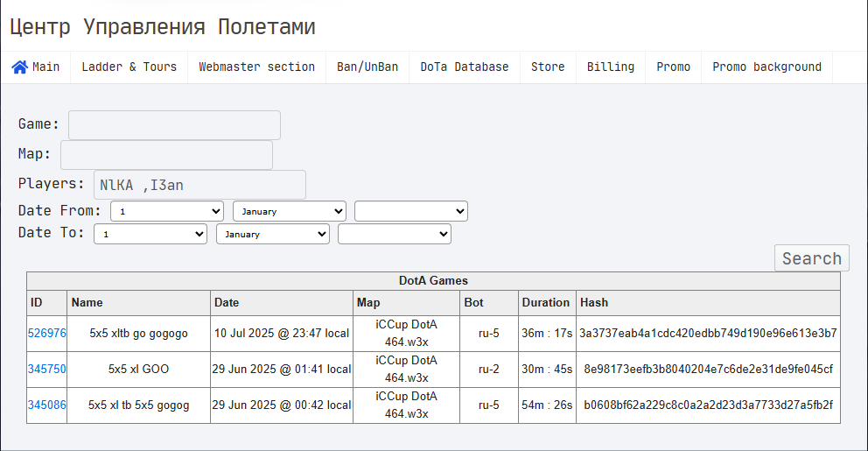Open the Ladder & Tours menu
The height and width of the screenshot is (451, 868).
click(129, 67)
